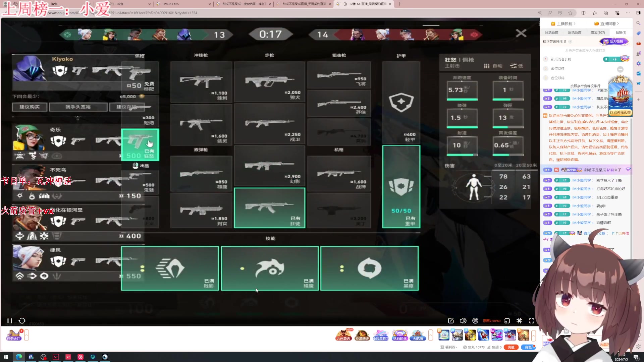Viewport: 644px width, 362px height.
Task: Open the danmaku edit pencil icon
Action: tap(451, 321)
